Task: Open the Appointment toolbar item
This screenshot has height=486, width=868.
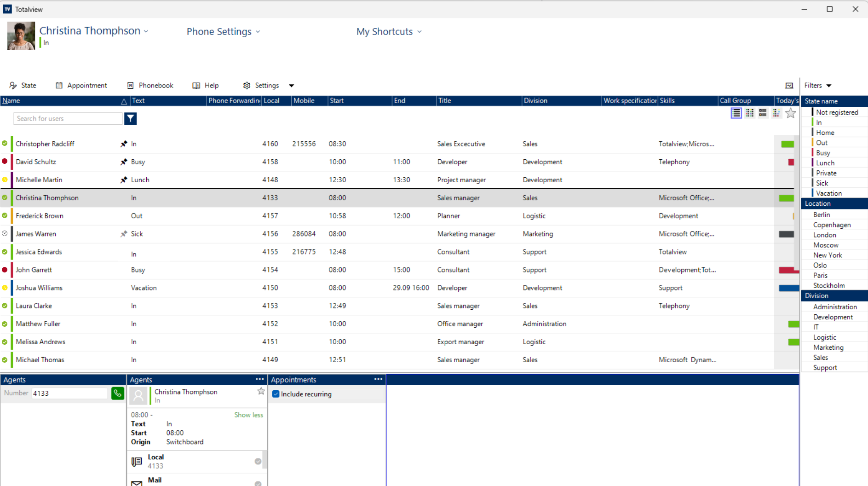Action: [x=81, y=86]
